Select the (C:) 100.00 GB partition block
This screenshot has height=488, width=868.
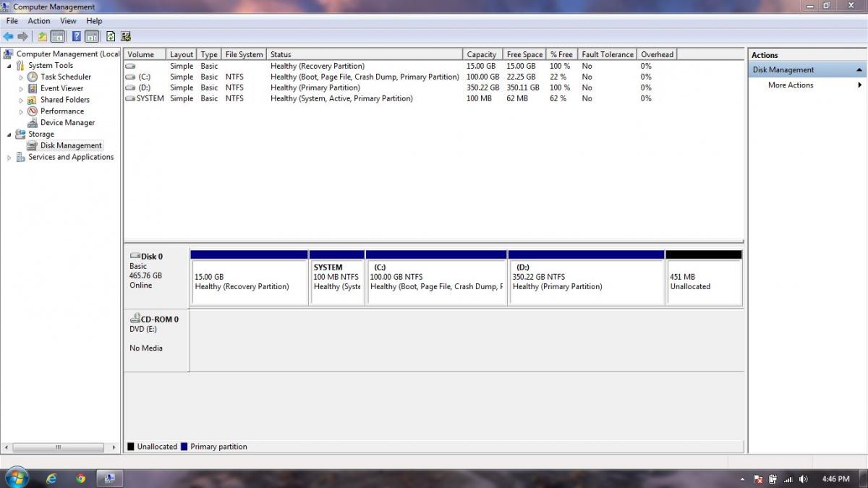pos(436,278)
